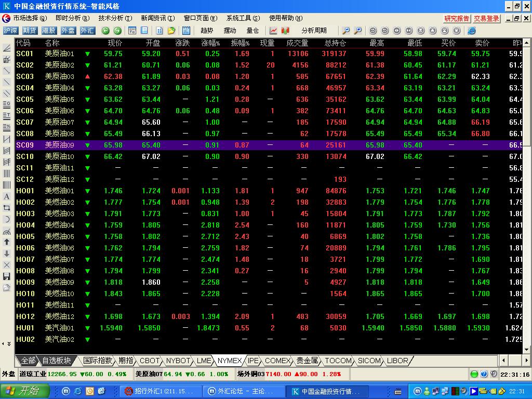The image size is (532, 399).
Task: Click the 研究报告 button
Action: [457, 19]
